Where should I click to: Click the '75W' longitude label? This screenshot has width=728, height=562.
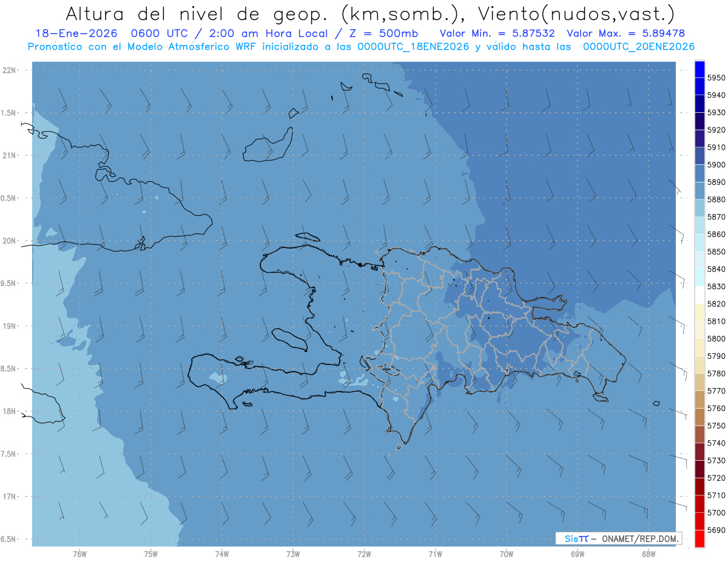coord(151,554)
